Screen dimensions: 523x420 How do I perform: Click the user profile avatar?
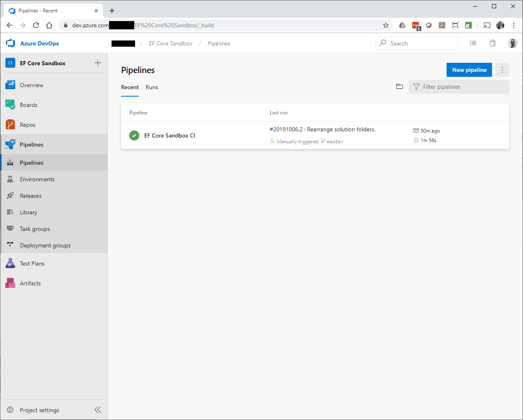pos(512,43)
